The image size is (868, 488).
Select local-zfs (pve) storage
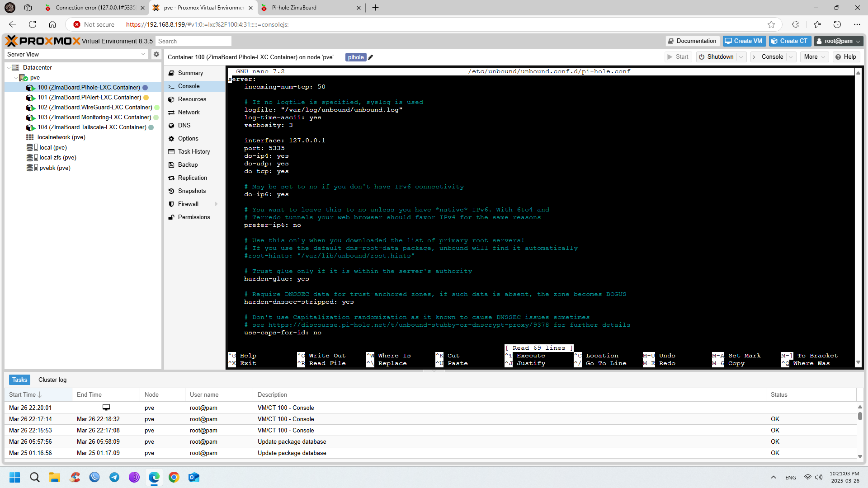click(57, 158)
